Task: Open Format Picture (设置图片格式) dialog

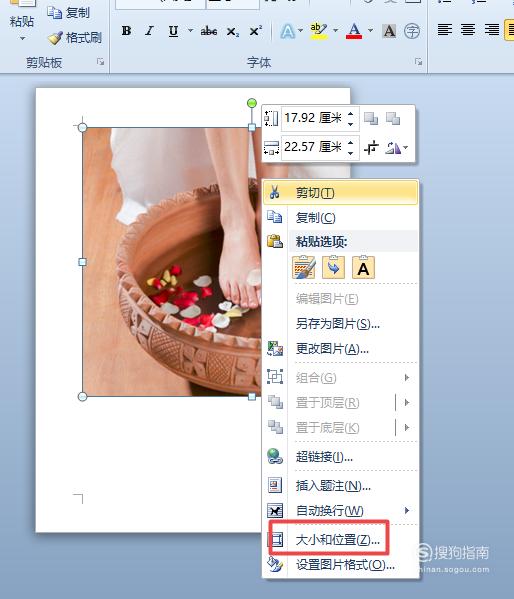Action: point(341,565)
